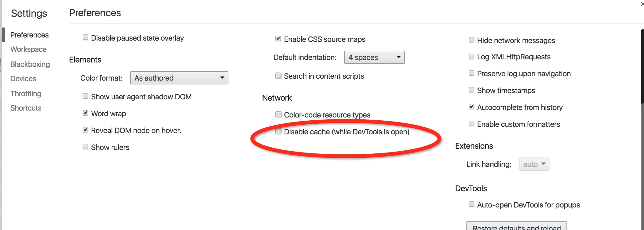
Task: Open the Color format dropdown
Action: tap(179, 78)
